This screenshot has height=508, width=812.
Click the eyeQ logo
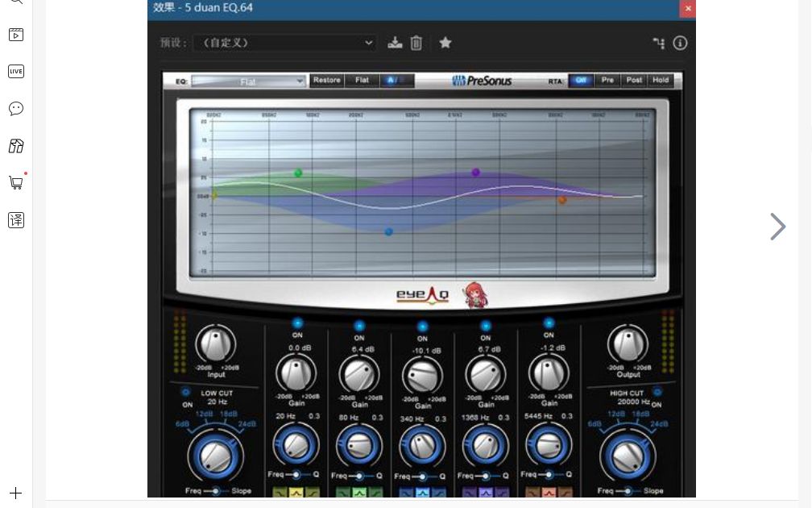tap(422, 295)
